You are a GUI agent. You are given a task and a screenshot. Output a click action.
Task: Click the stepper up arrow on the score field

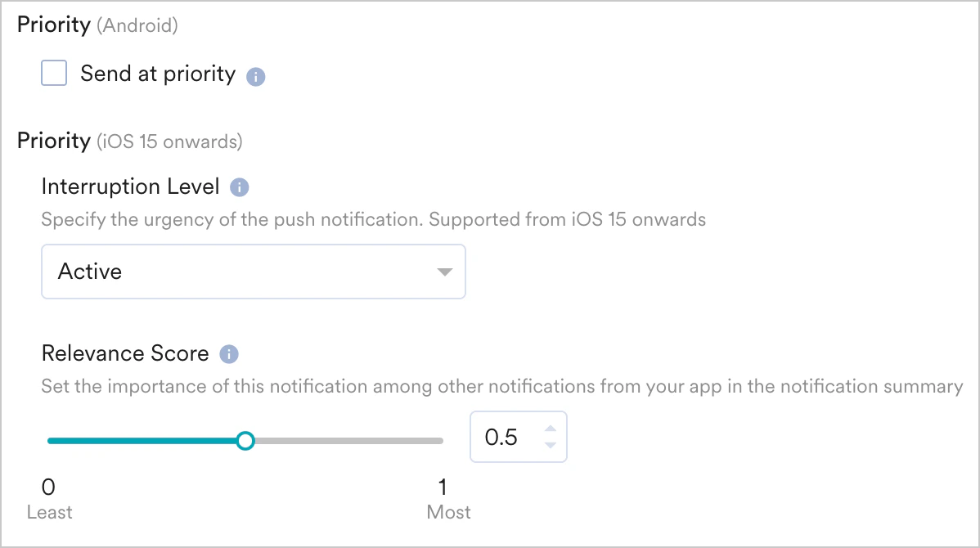pyautogui.click(x=551, y=429)
